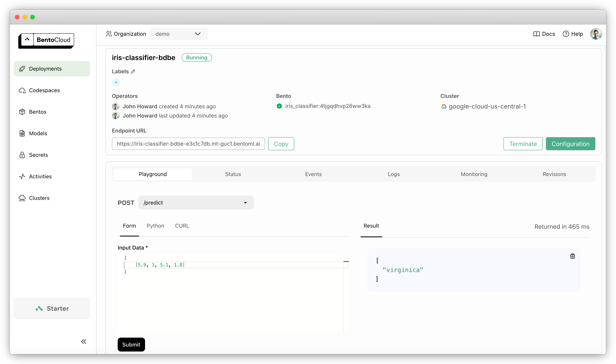Click the Docs link text
The image size is (616, 364).
click(548, 34)
